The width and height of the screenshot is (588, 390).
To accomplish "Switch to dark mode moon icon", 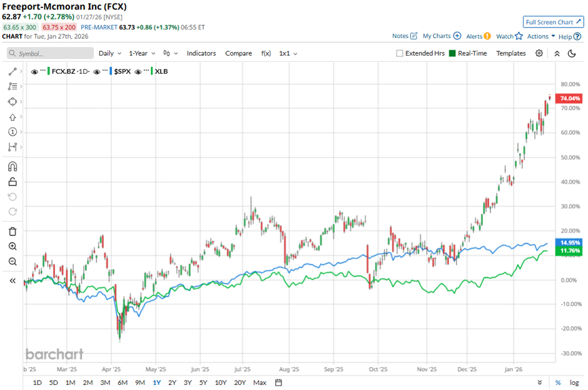I will tap(572, 54).
